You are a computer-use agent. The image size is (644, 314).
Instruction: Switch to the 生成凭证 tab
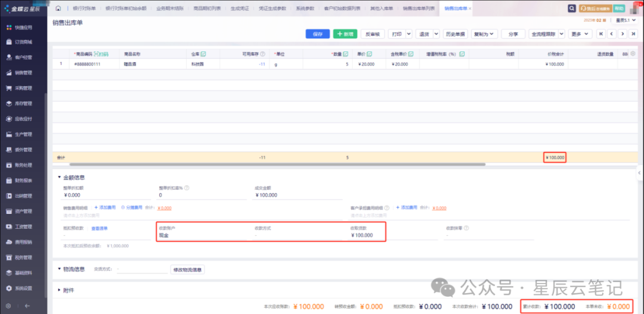[240, 8]
